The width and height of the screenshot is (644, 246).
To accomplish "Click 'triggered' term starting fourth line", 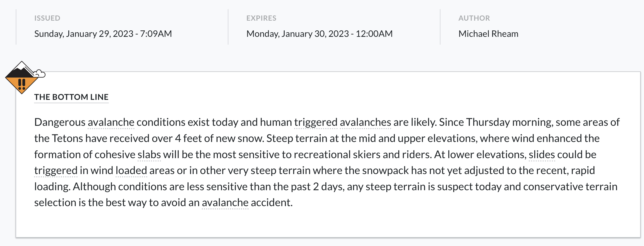I will 56,171.
